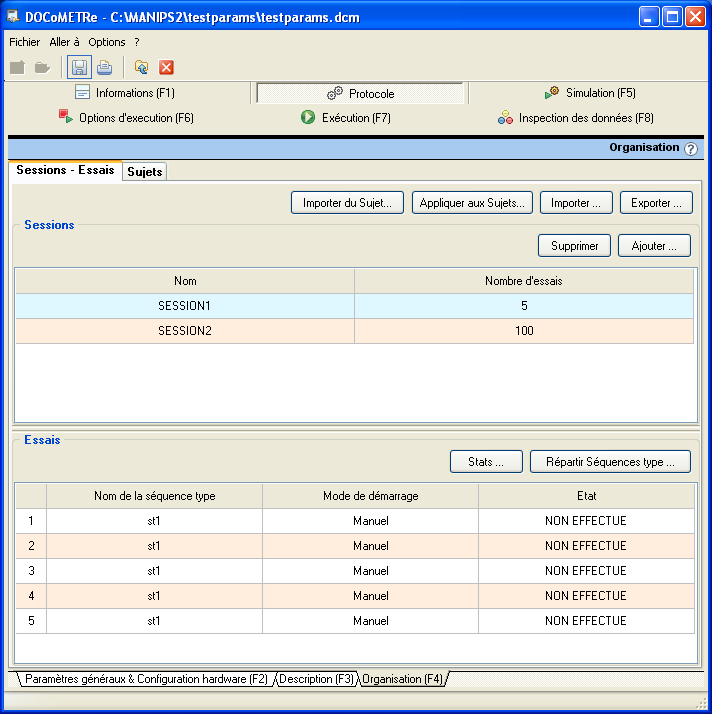
Task: Select the Sessions - Essais tab
Action: (65, 170)
